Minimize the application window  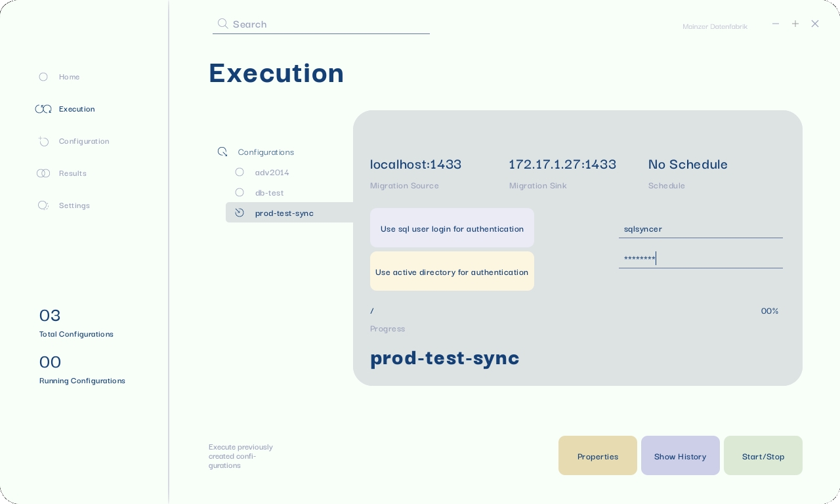pyautogui.click(x=776, y=24)
